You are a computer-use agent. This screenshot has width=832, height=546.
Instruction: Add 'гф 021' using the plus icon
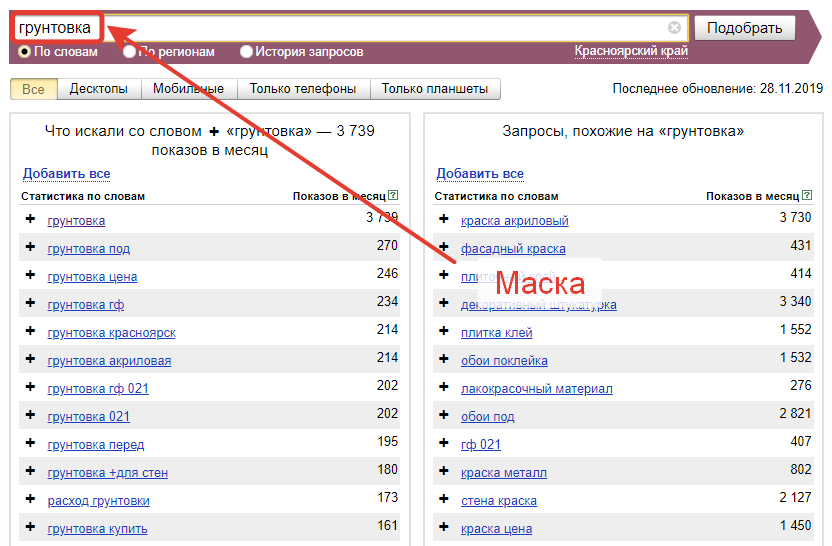(x=444, y=443)
